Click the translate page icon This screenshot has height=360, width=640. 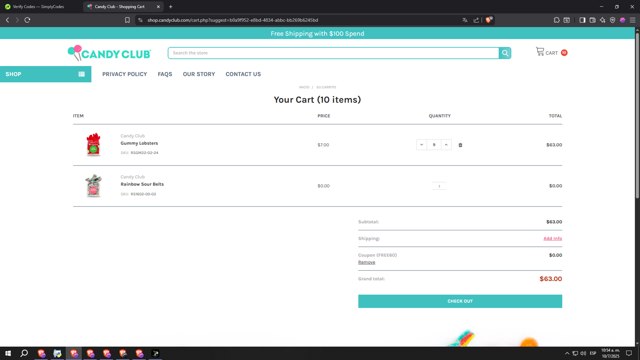coord(465,20)
